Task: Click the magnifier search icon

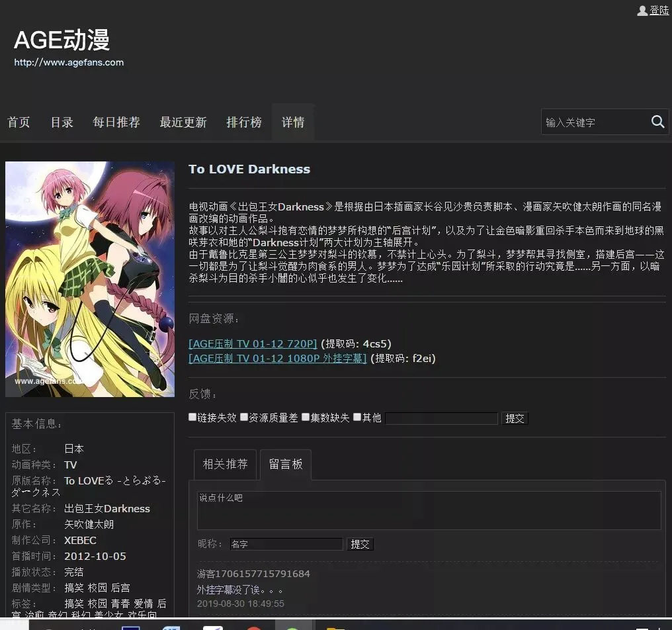Action: click(x=658, y=122)
